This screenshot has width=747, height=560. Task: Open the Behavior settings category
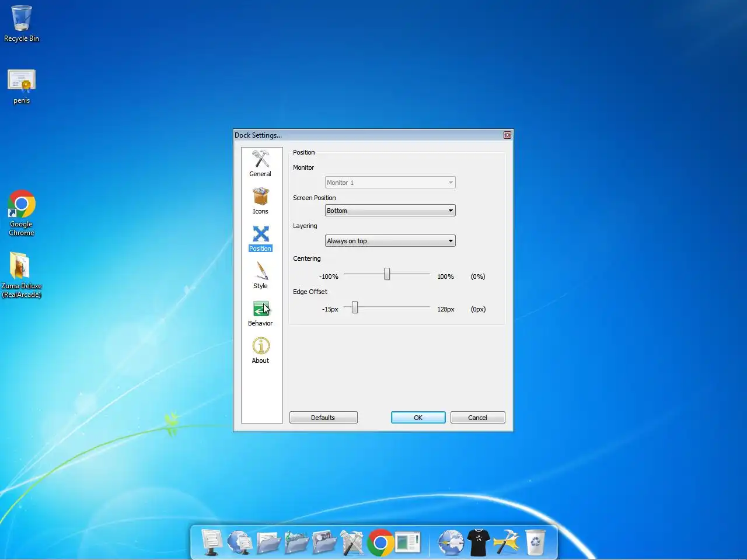[x=260, y=313]
